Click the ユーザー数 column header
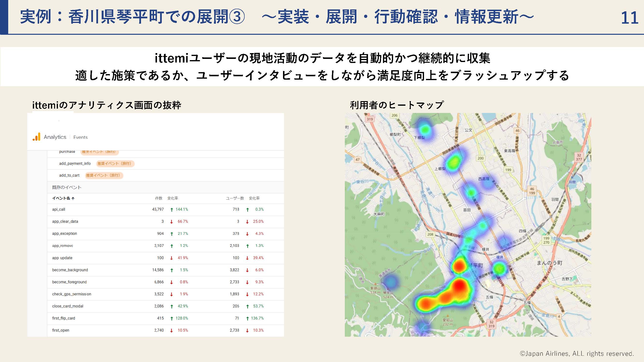The width and height of the screenshot is (644, 362). 235,198
